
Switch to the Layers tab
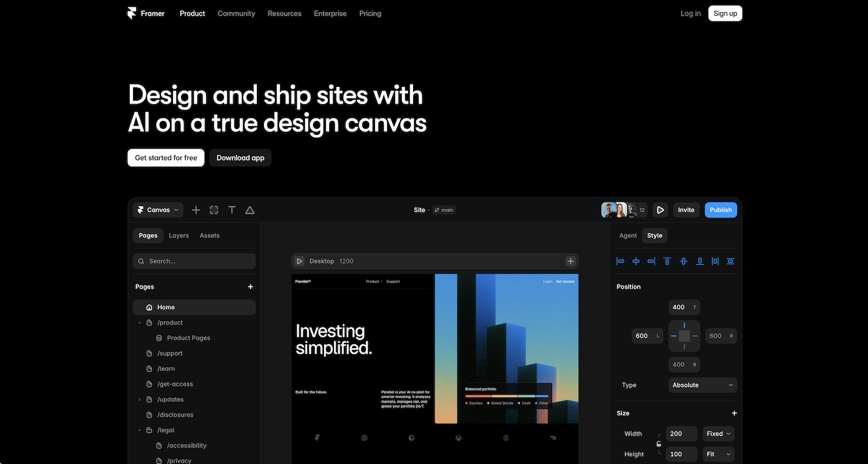click(x=179, y=235)
